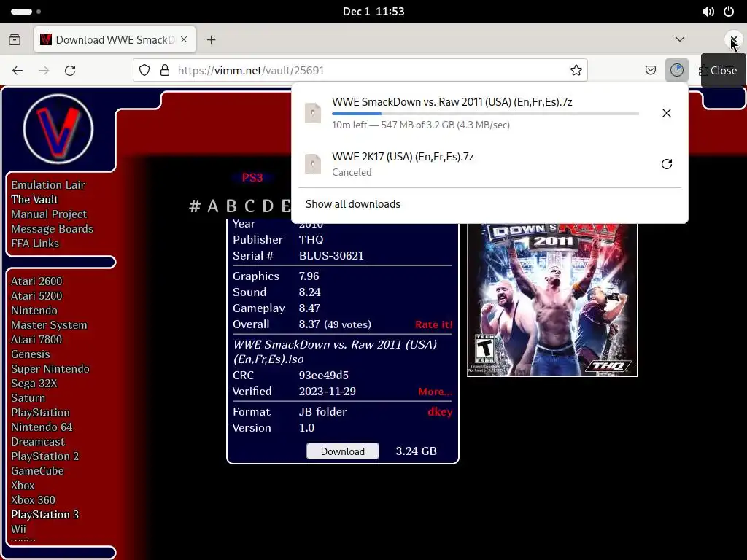Save page to Pocket icon
This screenshot has width=747, height=560.
[650, 71]
